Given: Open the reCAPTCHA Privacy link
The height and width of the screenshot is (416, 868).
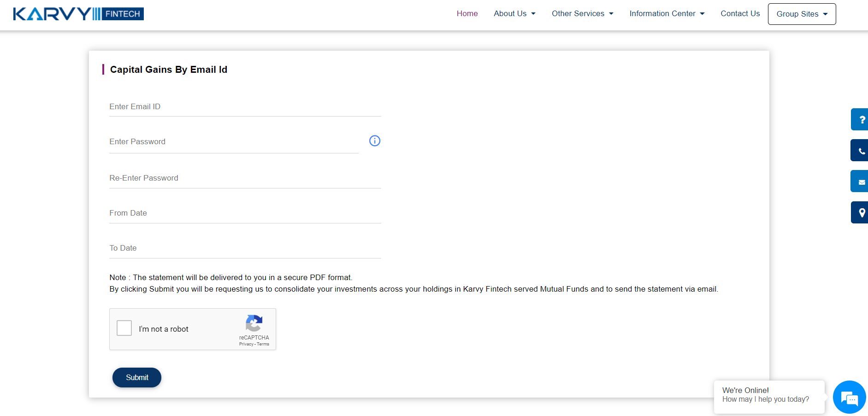Looking at the screenshot, I should 246,344.
